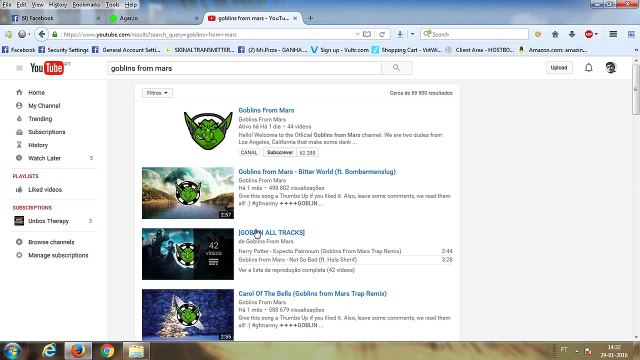Screen dimensions: 640x360
Task: Click the Carol Of The Bells thumbnail
Action: click(188, 314)
